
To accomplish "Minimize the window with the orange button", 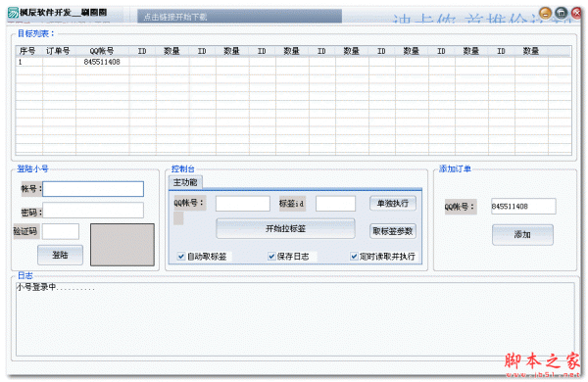I will tap(545, 13).
